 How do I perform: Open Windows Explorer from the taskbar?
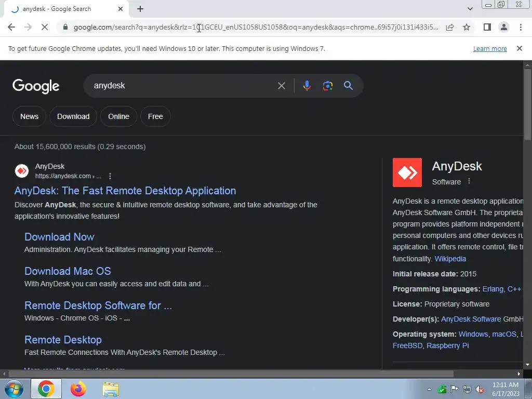tap(111, 389)
